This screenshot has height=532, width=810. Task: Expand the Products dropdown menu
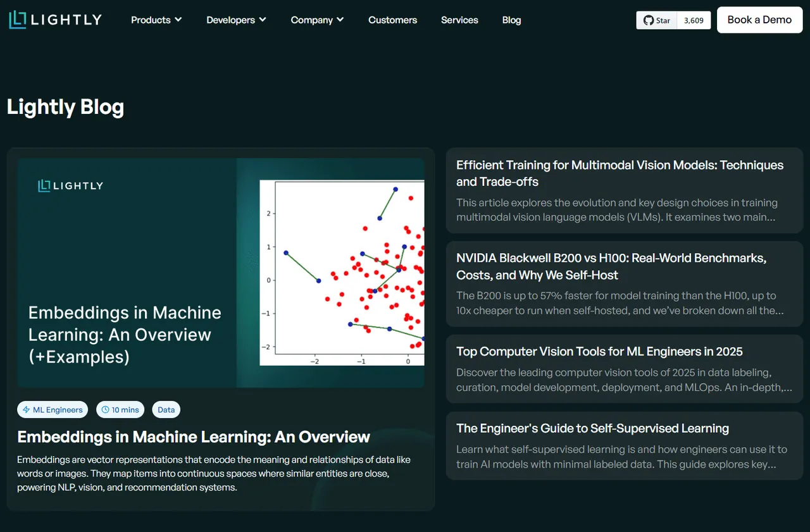pyautogui.click(x=156, y=20)
